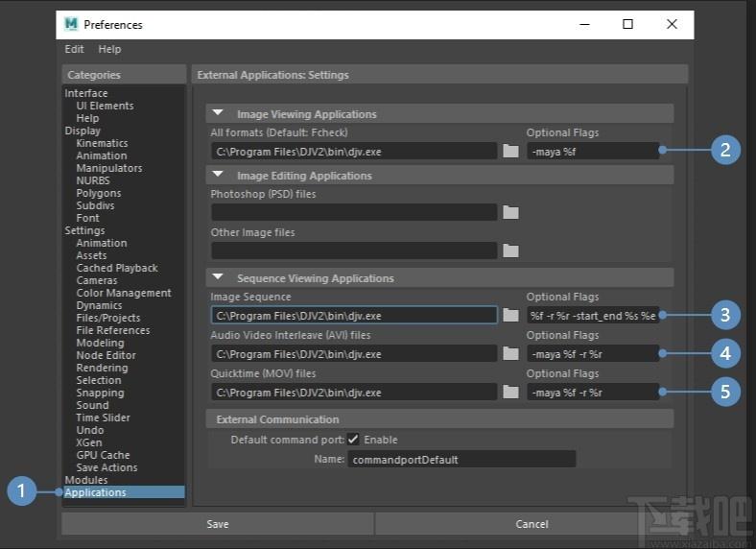
Task: Select the Modeling category
Action: pyautogui.click(x=100, y=343)
